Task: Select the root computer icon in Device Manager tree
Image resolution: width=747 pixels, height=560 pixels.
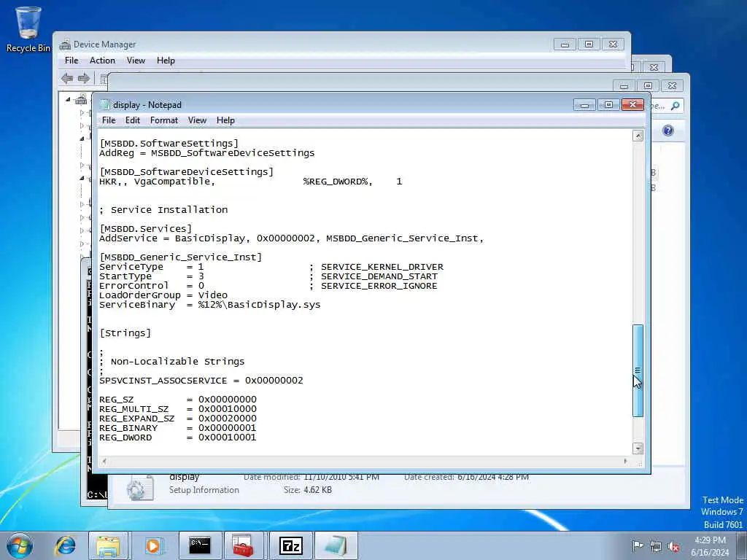Action: click(81, 99)
